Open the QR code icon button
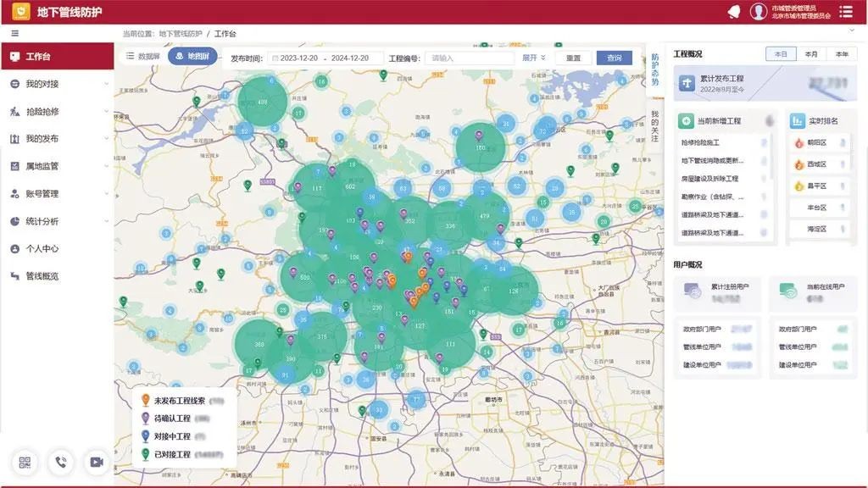 [25, 462]
